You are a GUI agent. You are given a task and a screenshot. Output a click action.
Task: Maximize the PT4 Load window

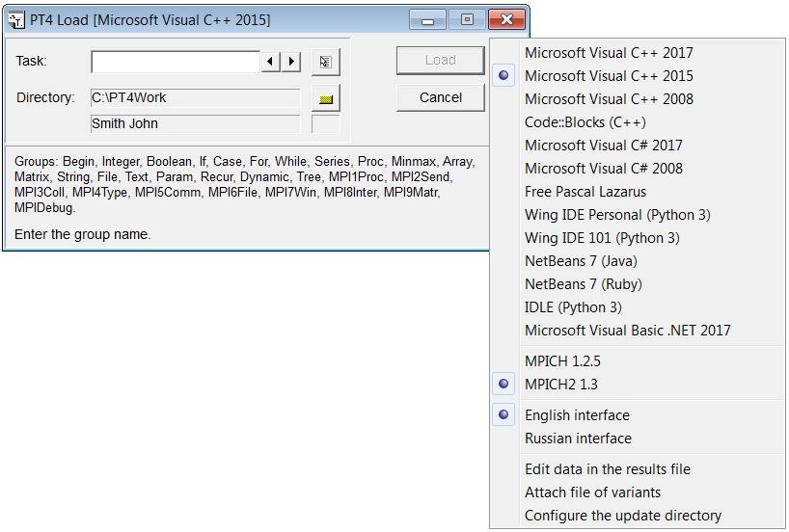point(467,20)
